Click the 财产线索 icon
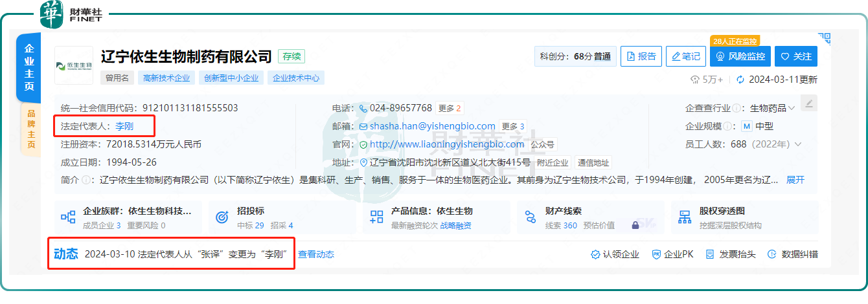 pyautogui.click(x=531, y=217)
